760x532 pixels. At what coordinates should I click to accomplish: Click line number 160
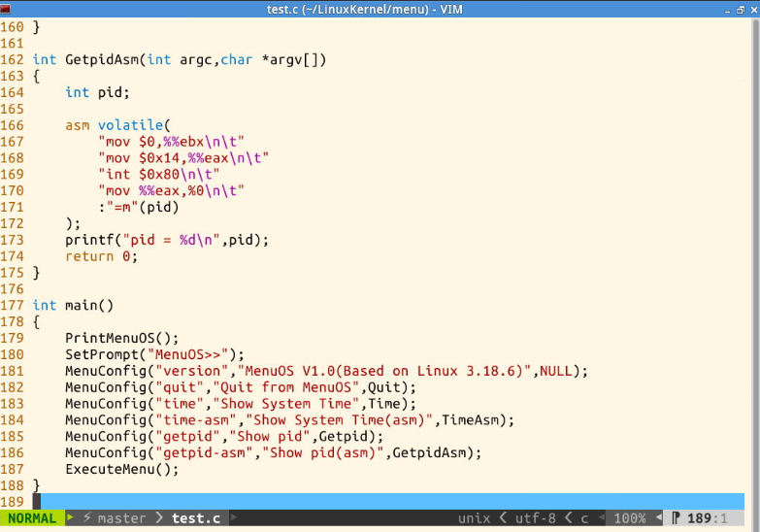tap(12, 26)
